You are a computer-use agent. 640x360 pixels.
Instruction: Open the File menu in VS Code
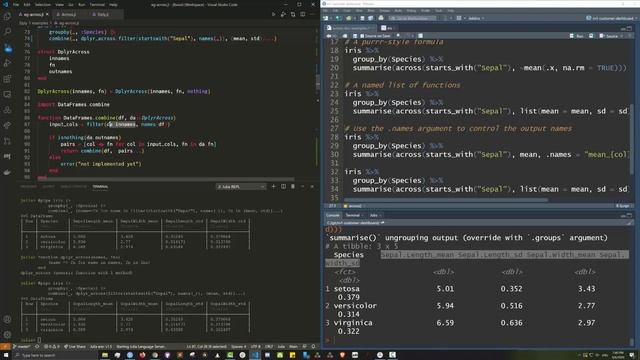click(x=16, y=4)
